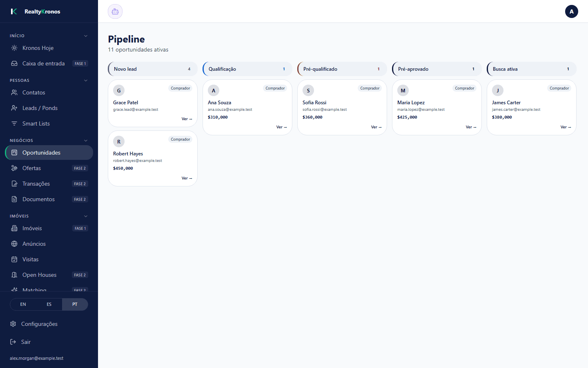Collapse the IMÓVEIS section chevron

tap(86, 216)
